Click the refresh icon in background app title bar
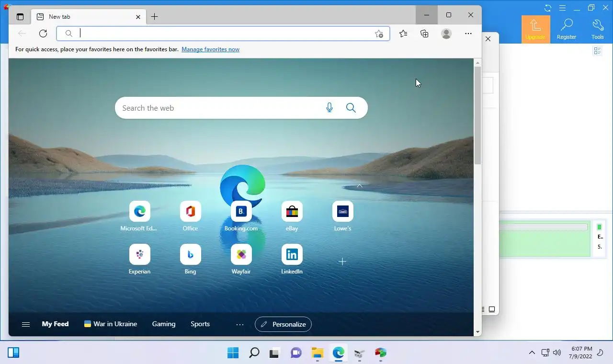 click(x=548, y=8)
